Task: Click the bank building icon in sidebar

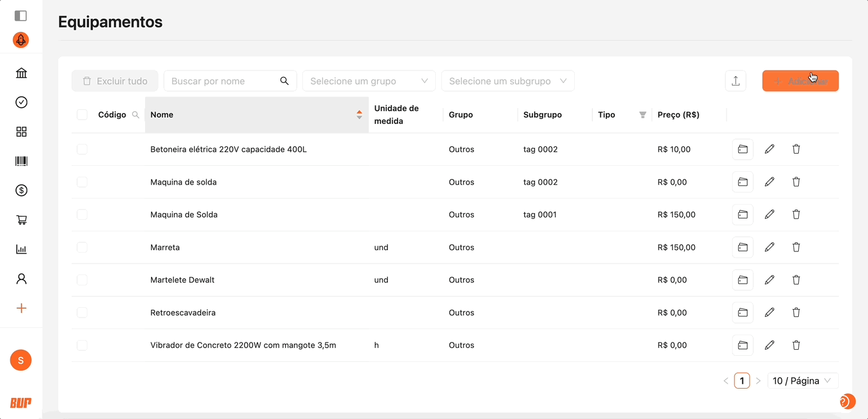Action: [21, 73]
